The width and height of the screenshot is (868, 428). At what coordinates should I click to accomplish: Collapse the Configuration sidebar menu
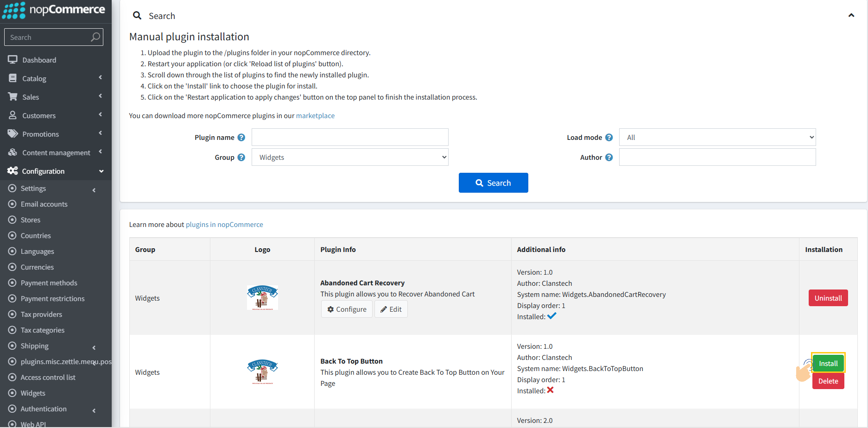pos(56,171)
